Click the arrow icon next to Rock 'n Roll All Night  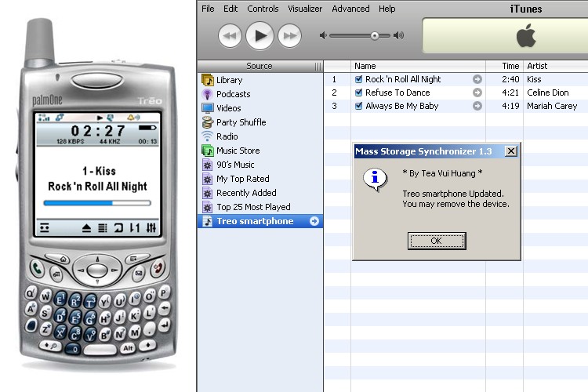pos(477,79)
